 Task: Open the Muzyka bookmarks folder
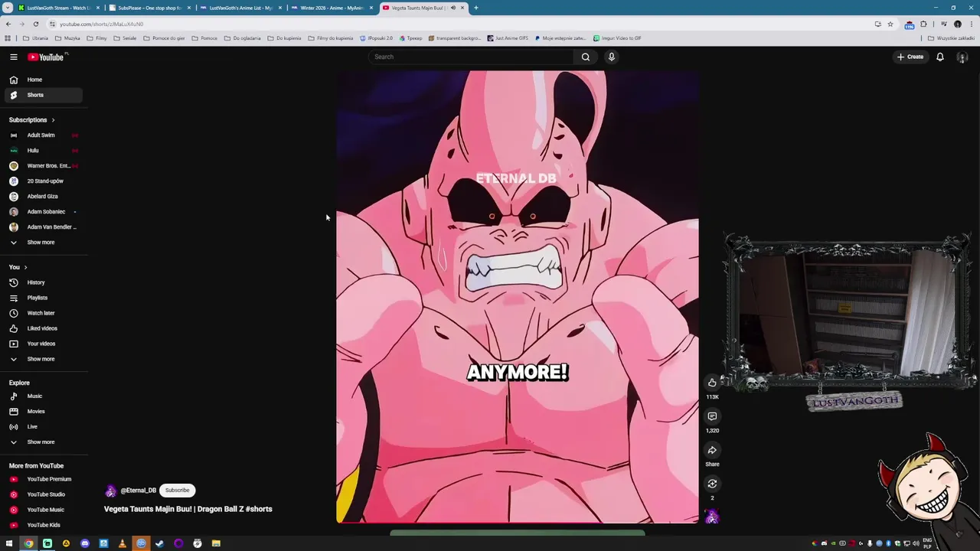click(67, 38)
